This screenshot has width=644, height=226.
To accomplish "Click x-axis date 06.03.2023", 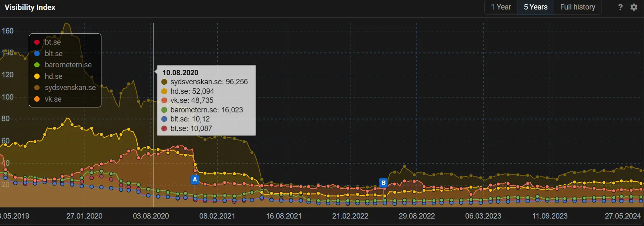I will pyautogui.click(x=483, y=216).
